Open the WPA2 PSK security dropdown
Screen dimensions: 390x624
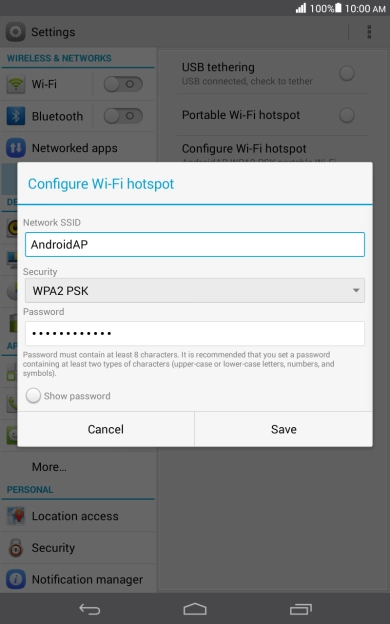195,291
